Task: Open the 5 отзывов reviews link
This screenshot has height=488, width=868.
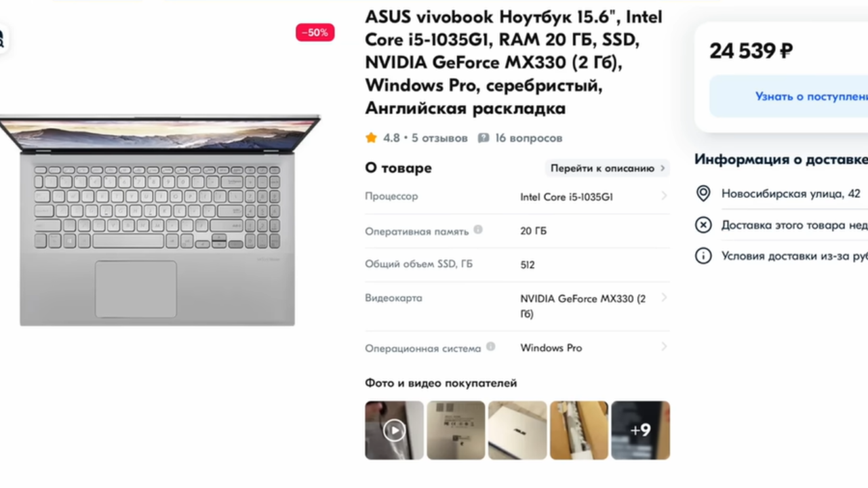Action: point(439,138)
